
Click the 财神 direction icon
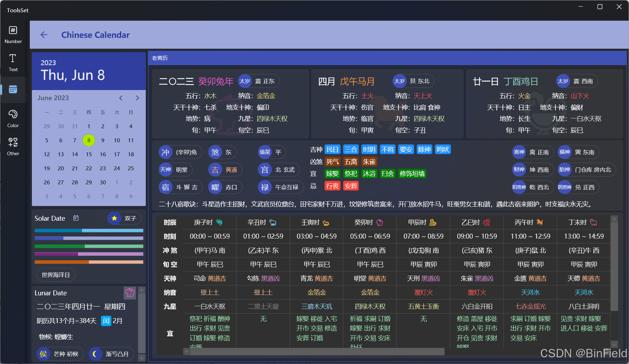pyautogui.click(x=519, y=170)
